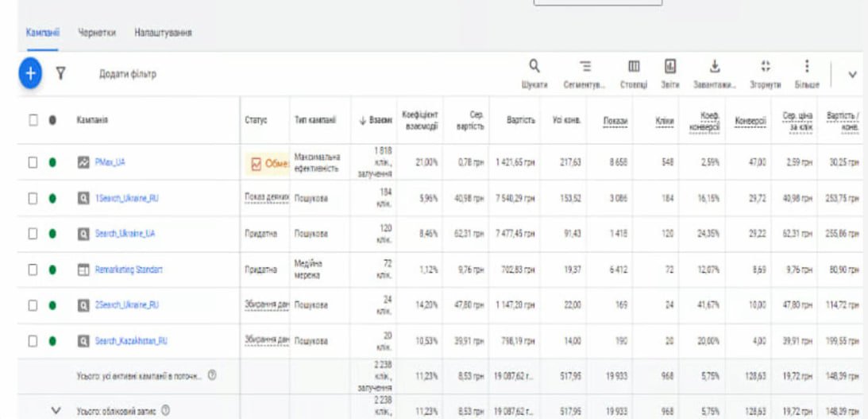
Task: Expand the Усього: обліковий запис row
Action: point(56,410)
